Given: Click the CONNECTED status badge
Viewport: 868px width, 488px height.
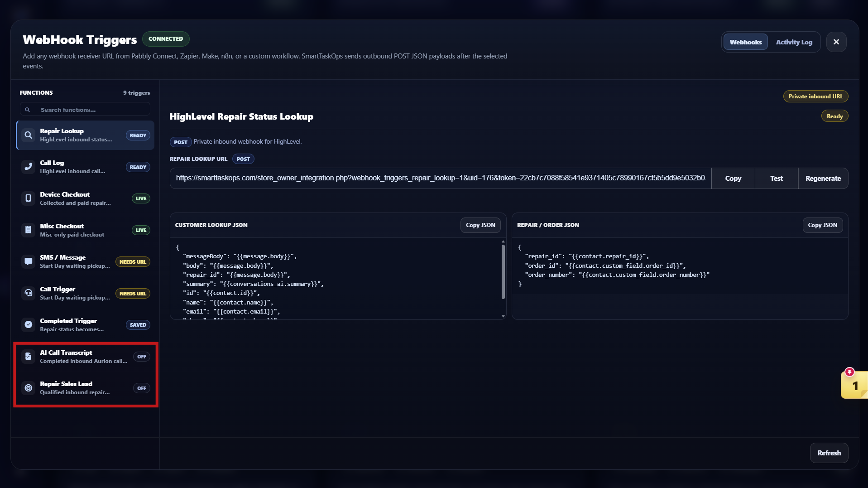Looking at the screenshot, I should tap(166, 39).
